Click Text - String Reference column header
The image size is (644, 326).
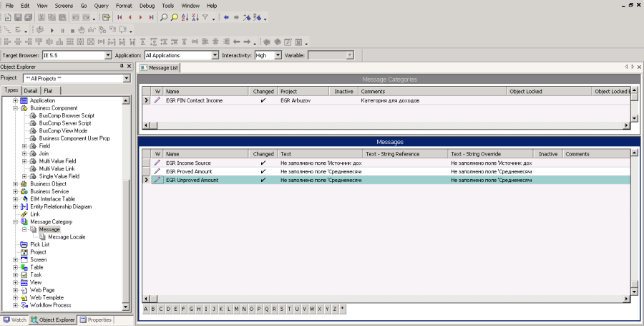click(406, 154)
